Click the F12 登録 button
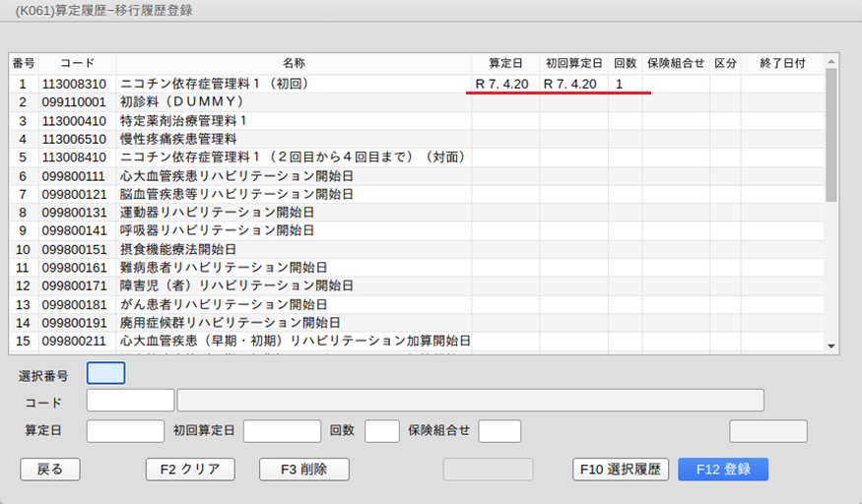This screenshot has height=504, width=862. [722, 470]
